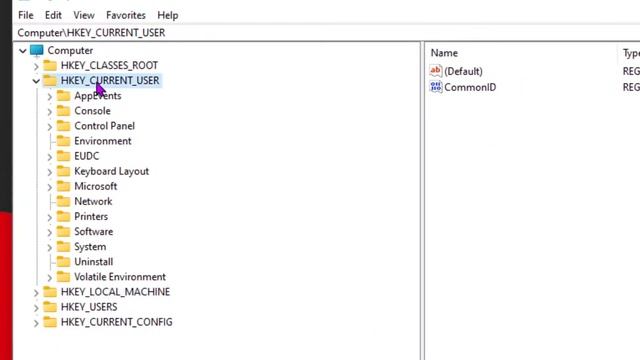Select the Environment key label

pyautogui.click(x=103, y=141)
